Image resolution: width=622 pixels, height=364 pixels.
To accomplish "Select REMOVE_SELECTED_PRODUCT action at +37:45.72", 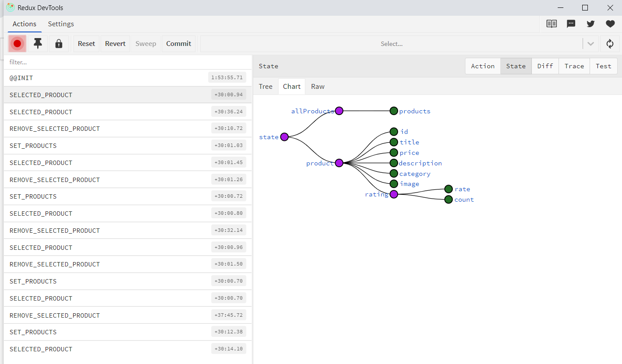I will (x=128, y=315).
